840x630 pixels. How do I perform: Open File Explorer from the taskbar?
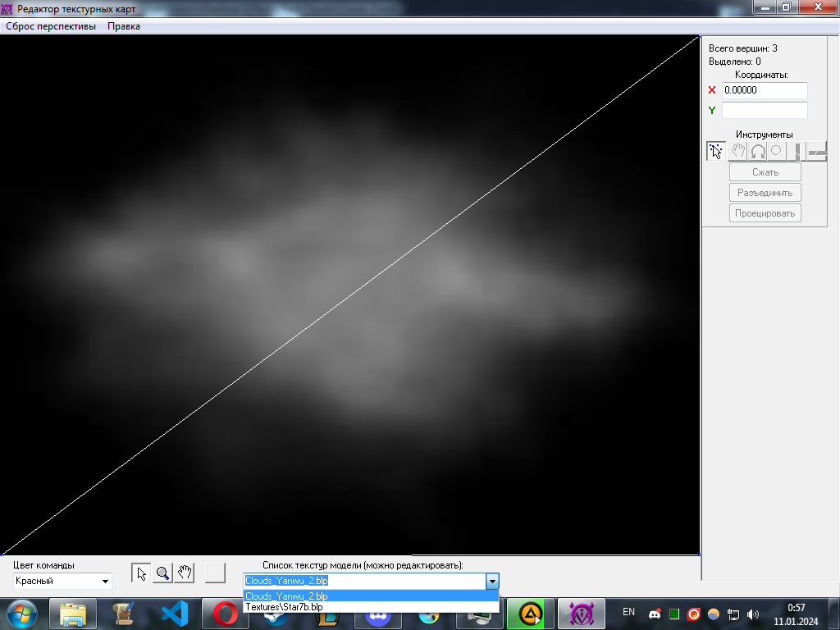click(73, 614)
